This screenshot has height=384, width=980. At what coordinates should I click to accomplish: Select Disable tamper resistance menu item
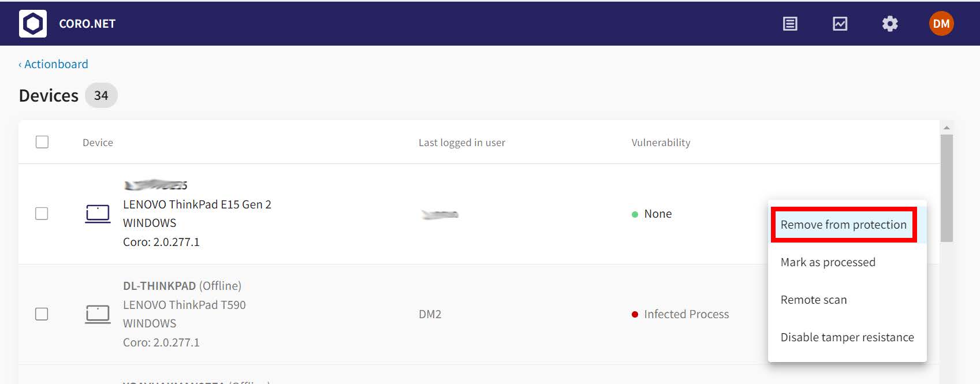[x=847, y=337]
